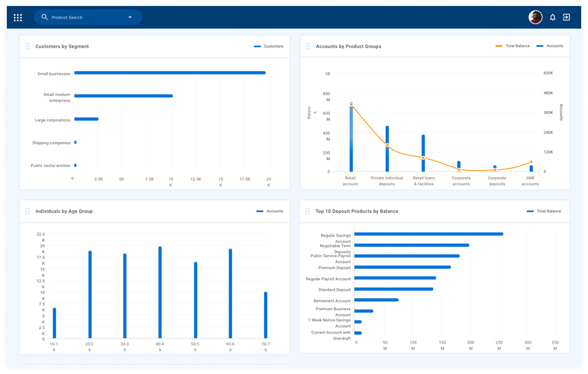The image size is (588, 374).
Task: Click the Accounts by Product Groups title
Action: [x=348, y=46]
